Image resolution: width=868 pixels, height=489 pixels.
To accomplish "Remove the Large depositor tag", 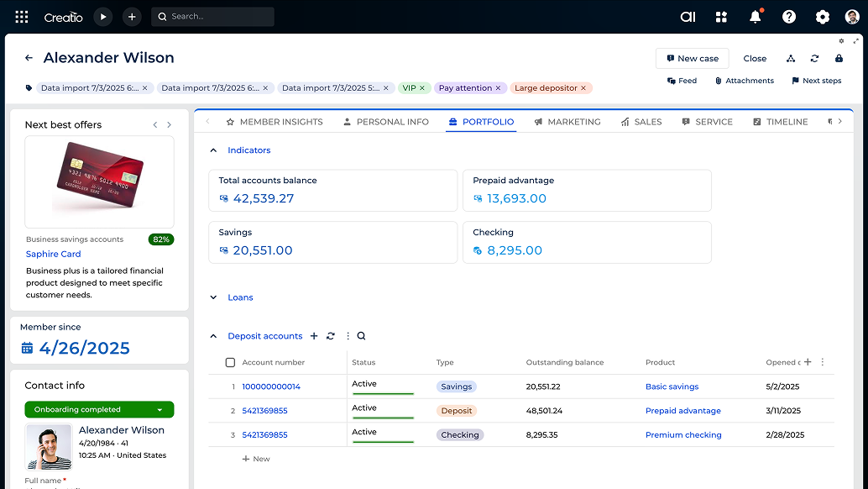I will point(583,88).
